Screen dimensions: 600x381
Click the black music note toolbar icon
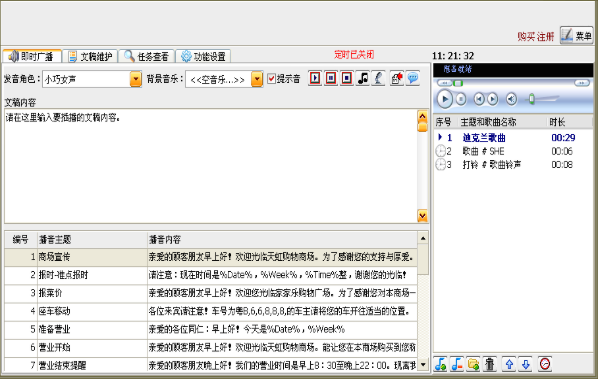click(363, 78)
